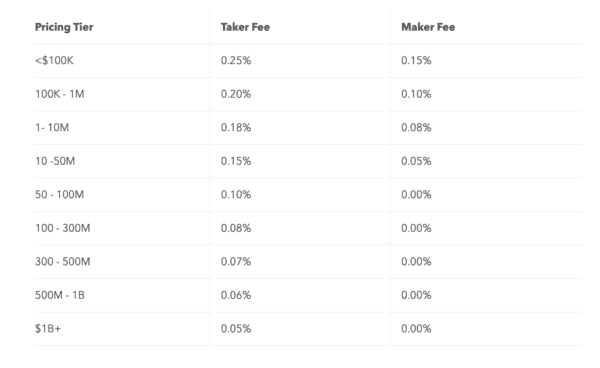
Task: Click the Taker Fee column header
Action: (x=245, y=27)
